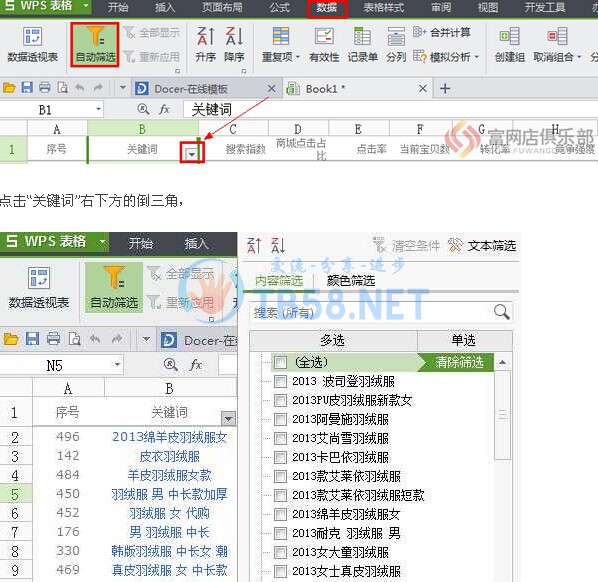Check the 2013阿曼施羽绒服 filter item

click(280, 419)
